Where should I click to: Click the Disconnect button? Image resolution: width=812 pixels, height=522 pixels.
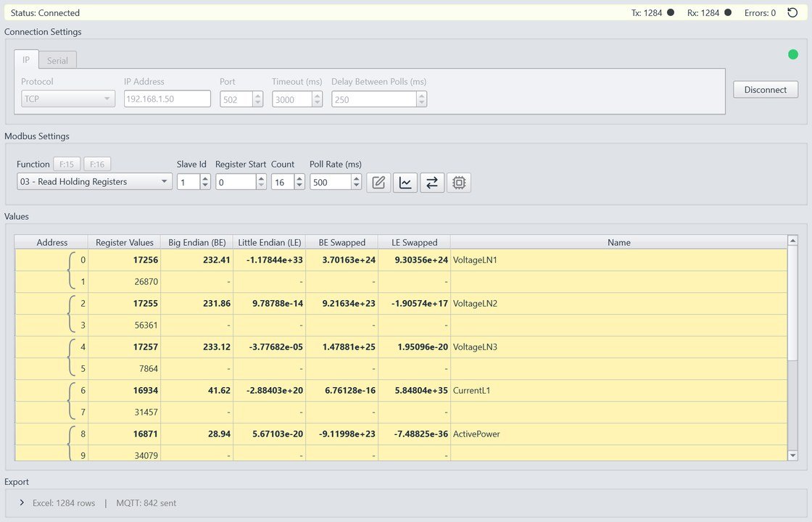[766, 90]
